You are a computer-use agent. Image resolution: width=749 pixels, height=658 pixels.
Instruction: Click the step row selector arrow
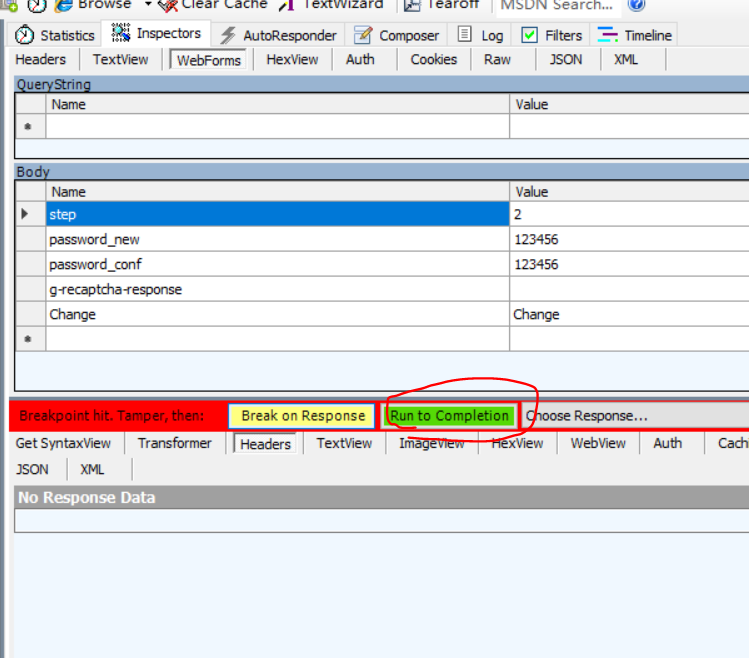31,214
